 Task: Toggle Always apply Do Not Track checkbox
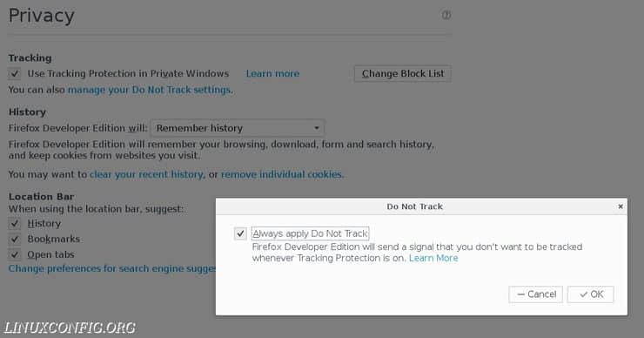(240, 233)
